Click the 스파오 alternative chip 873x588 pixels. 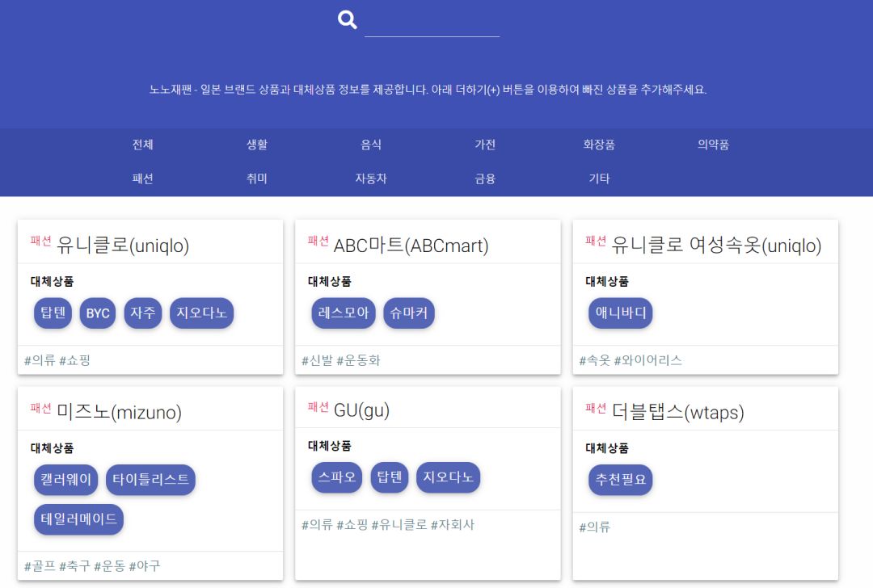click(x=337, y=477)
